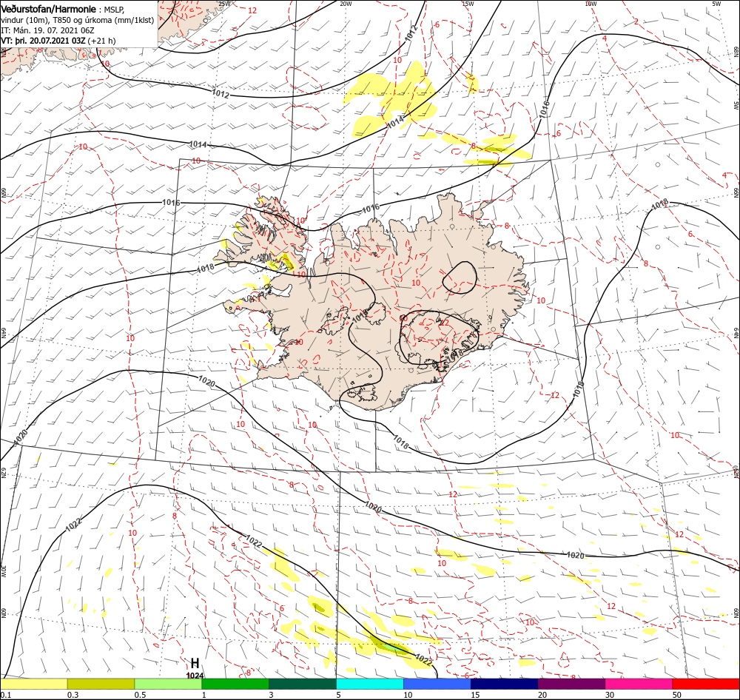Pick the magenta 30 mm legend color
This screenshot has height=700, width=740.
(x=639, y=684)
